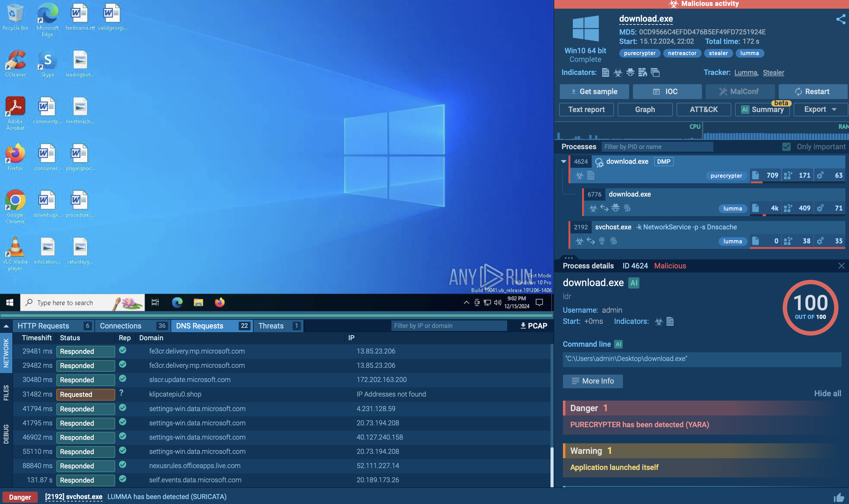
Task: Download the PCAP network capture
Action: (533, 325)
